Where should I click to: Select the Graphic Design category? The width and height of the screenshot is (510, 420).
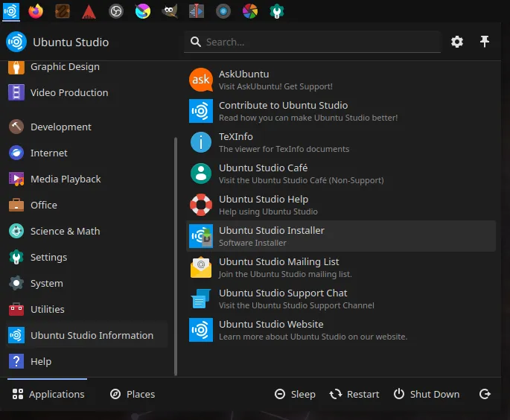click(65, 67)
